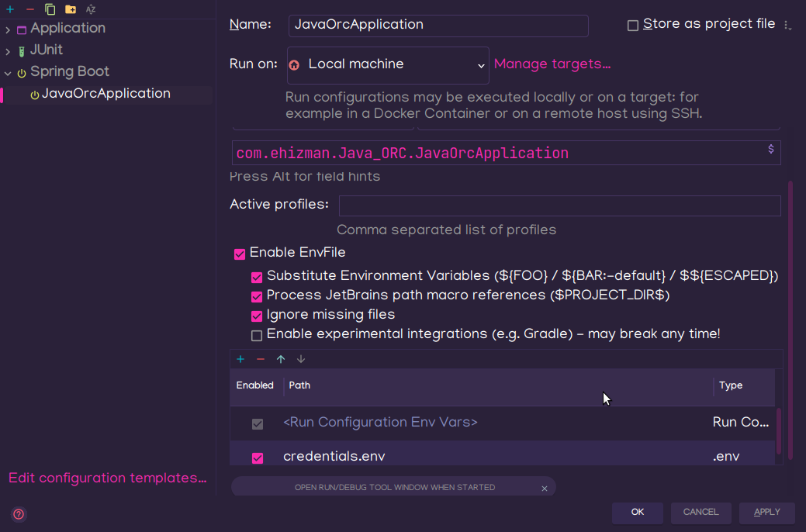Click the Local machine home icon
The height and width of the screenshot is (532, 806).
294,65
